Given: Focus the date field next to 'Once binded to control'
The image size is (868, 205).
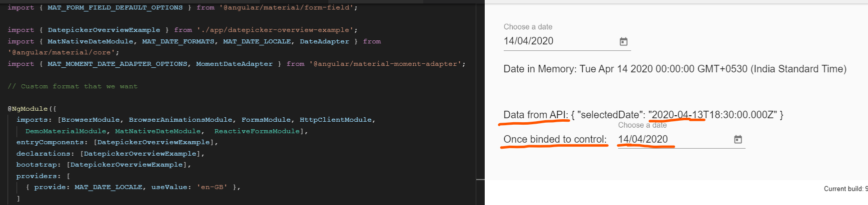Looking at the screenshot, I should coord(670,139).
